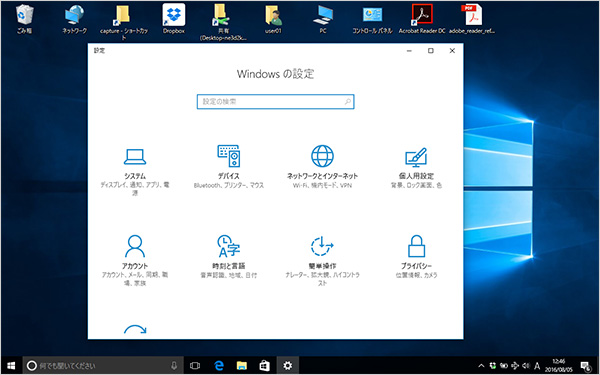Select the capture shortcut folder icon

click(x=124, y=22)
